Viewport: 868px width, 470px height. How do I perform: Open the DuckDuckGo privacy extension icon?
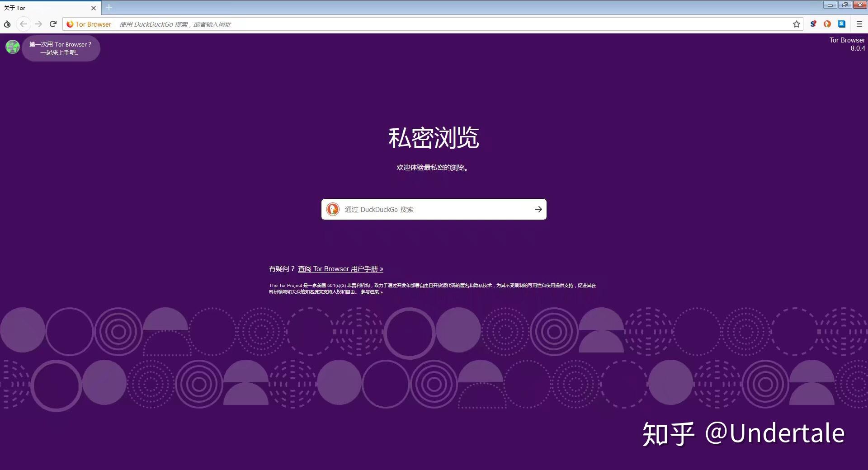[827, 24]
